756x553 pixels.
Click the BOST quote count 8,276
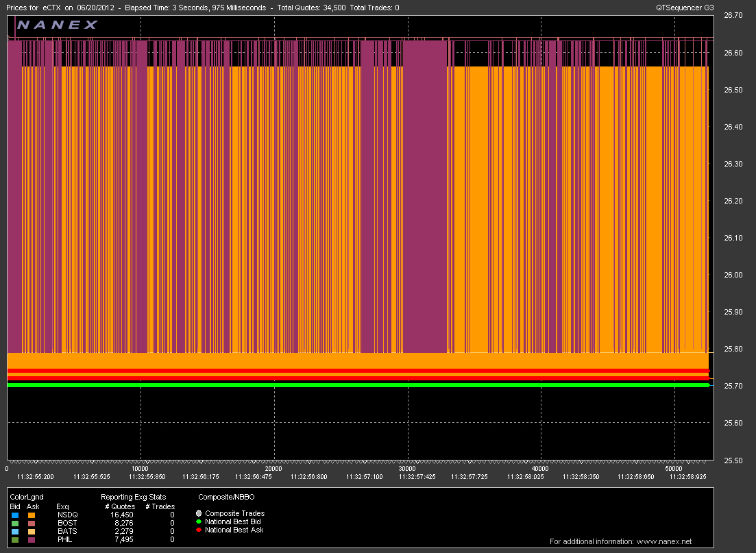tap(124, 523)
